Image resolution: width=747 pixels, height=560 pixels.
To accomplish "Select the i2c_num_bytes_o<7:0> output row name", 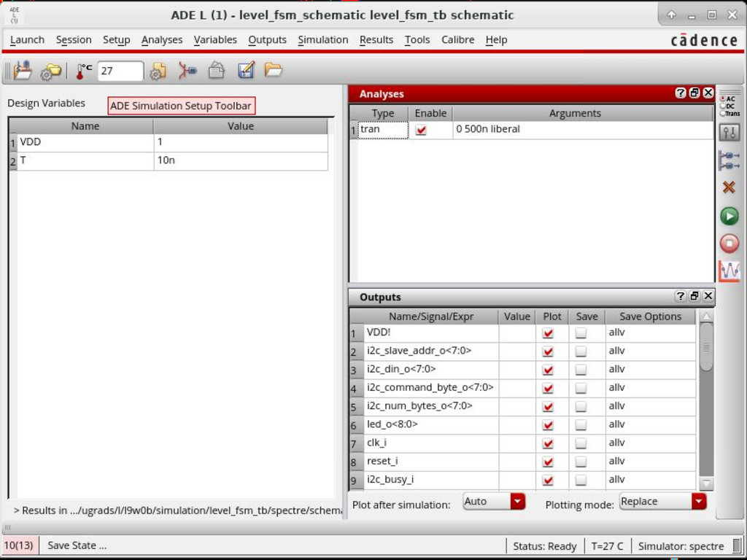I will click(x=430, y=406).
